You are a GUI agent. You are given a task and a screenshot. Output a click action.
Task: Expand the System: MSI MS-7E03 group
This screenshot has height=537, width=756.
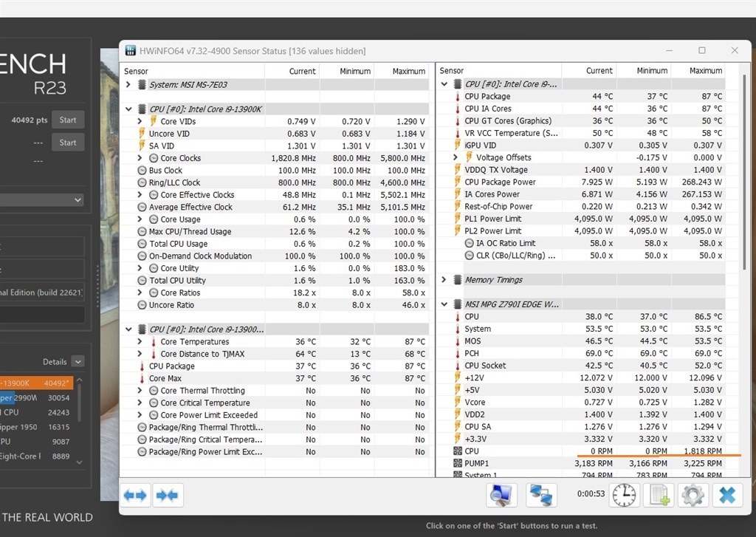pyautogui.click(x=128, y=84)
